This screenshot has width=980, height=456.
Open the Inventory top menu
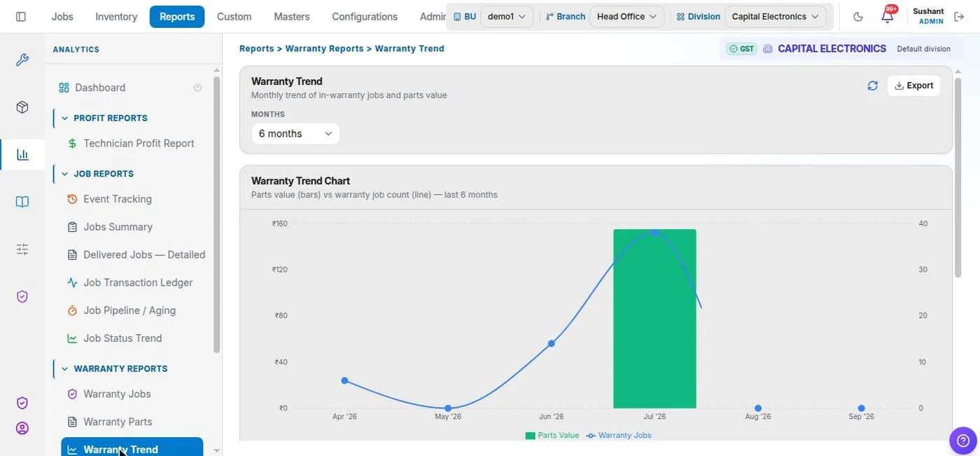pos(116,17)
